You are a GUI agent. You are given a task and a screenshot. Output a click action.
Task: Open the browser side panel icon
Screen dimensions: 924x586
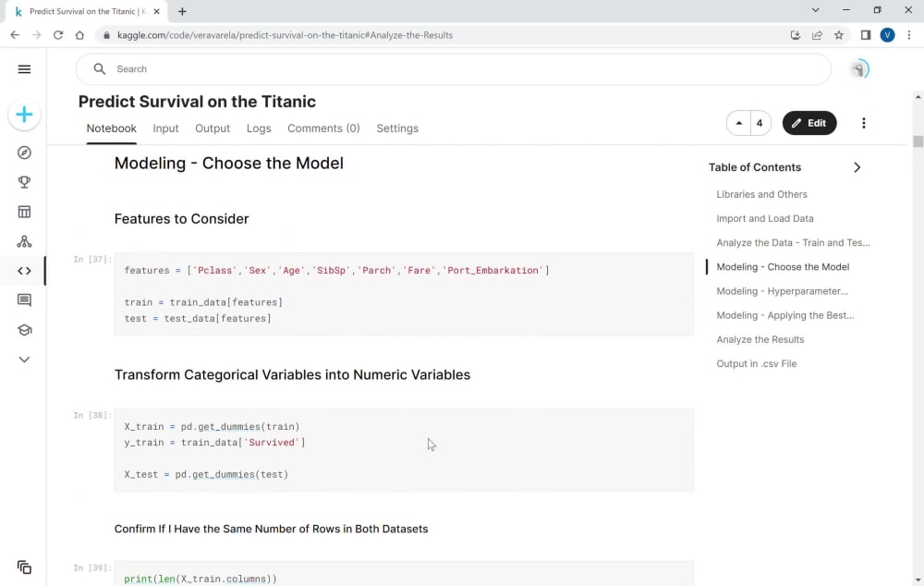pyautogui.click(x=866, y=35)
